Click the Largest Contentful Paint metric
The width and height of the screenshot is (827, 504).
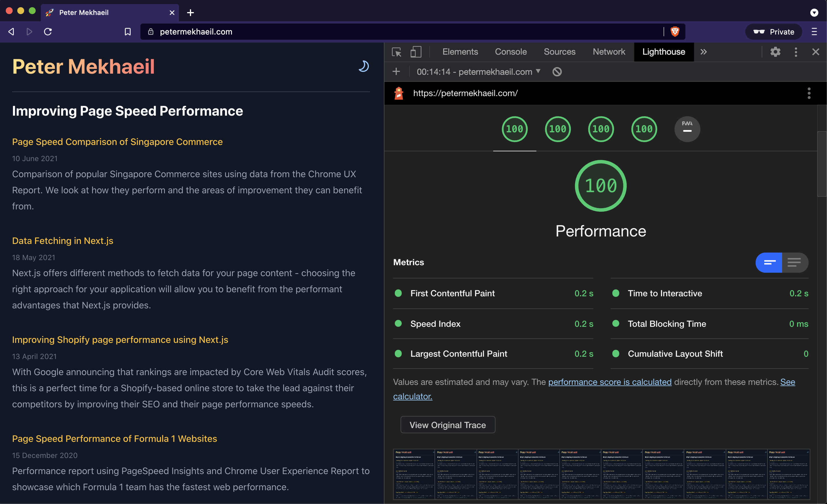493,354
